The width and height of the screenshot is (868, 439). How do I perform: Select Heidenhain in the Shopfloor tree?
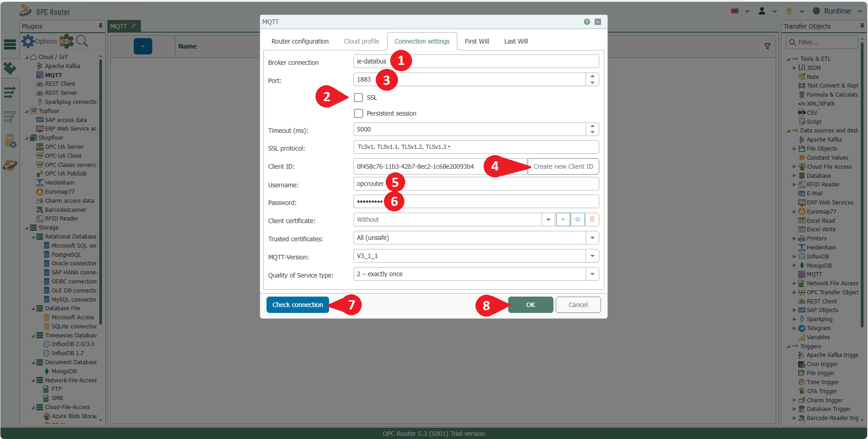tap(59, 182)
